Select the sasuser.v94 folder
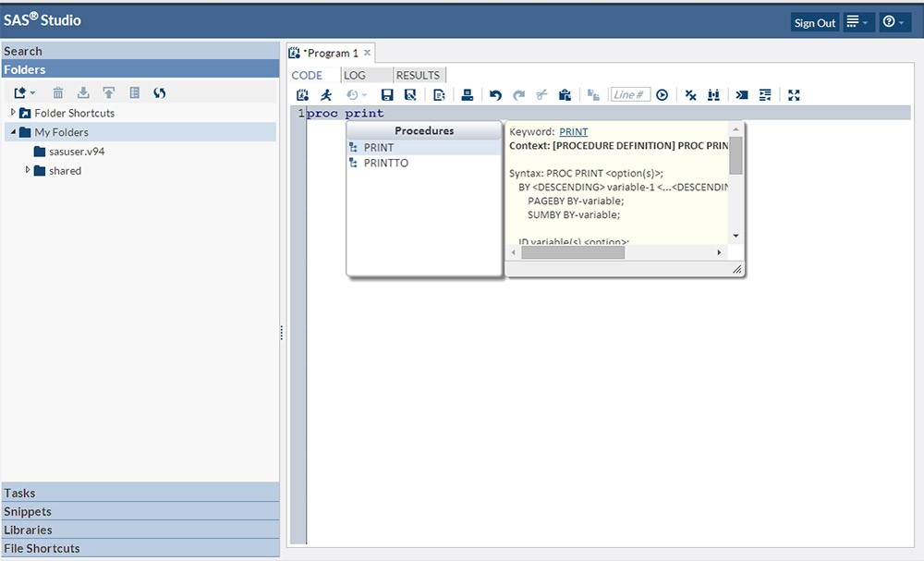Image resolution: width=924 pixels, height=561 pixels. click(x=77, y=152)
